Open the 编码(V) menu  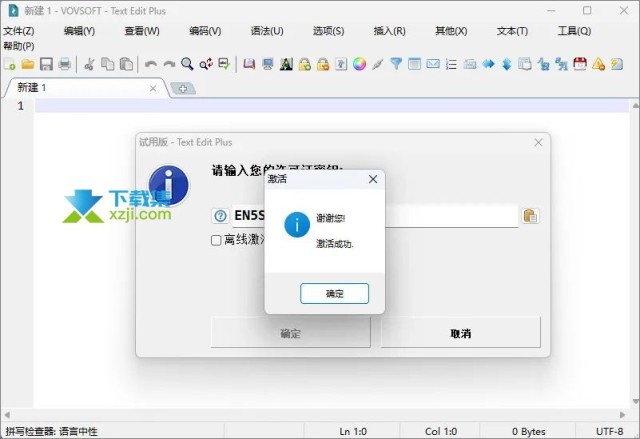click(x=205, y=31)
